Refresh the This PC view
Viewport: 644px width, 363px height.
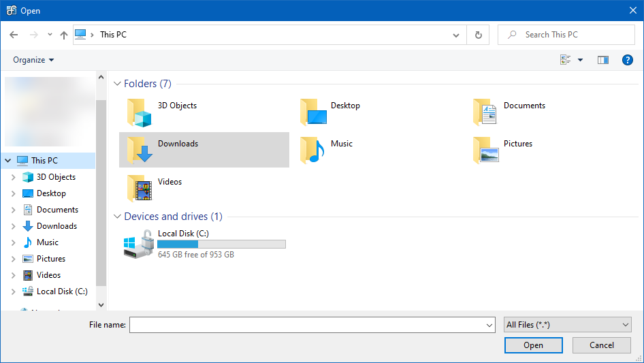point(478,35)
